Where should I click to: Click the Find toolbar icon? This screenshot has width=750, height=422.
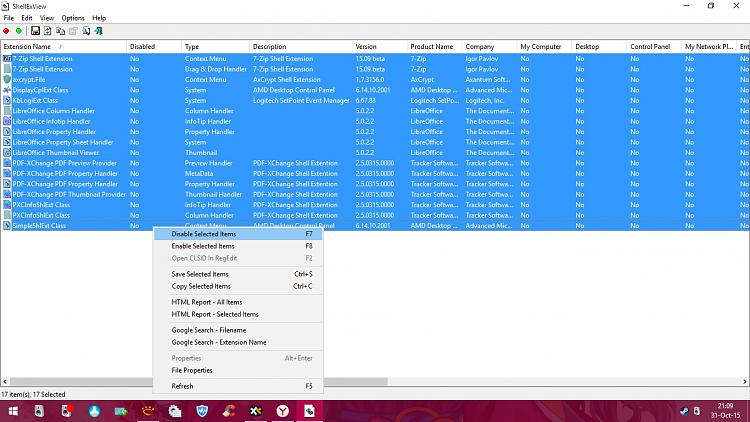pyautogui.click(x=86, y=31)
